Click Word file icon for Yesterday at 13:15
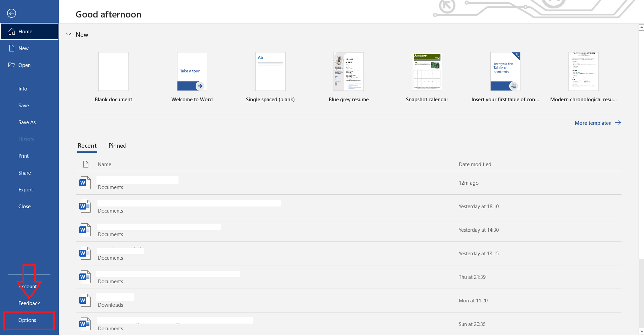The width and height of the screenshot is (644, 335). pyautogui.click(x=85, y=253)
